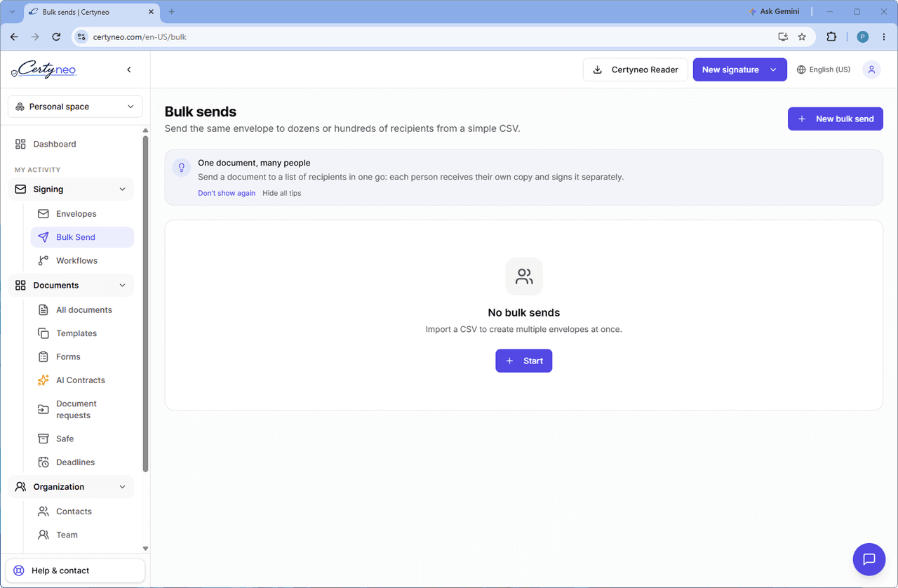Viewport: 898px width, 588px height.
Task: Click the Certyneo logo
Action: 43,69
